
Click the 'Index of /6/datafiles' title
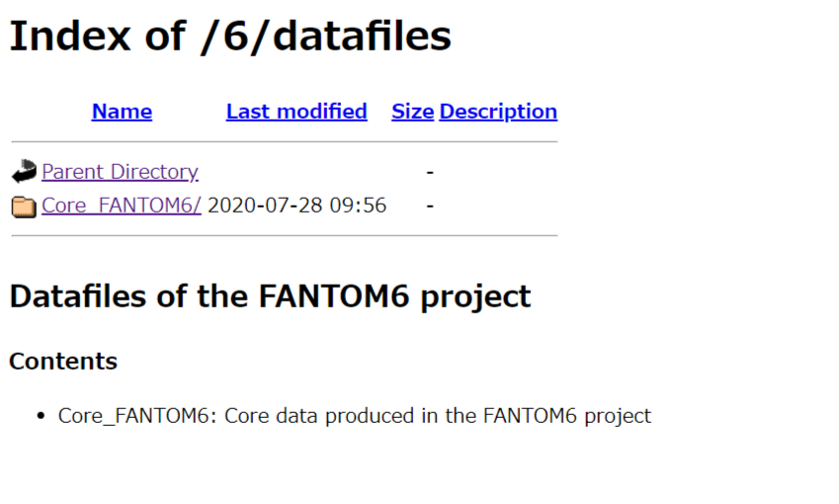[230, 36]
